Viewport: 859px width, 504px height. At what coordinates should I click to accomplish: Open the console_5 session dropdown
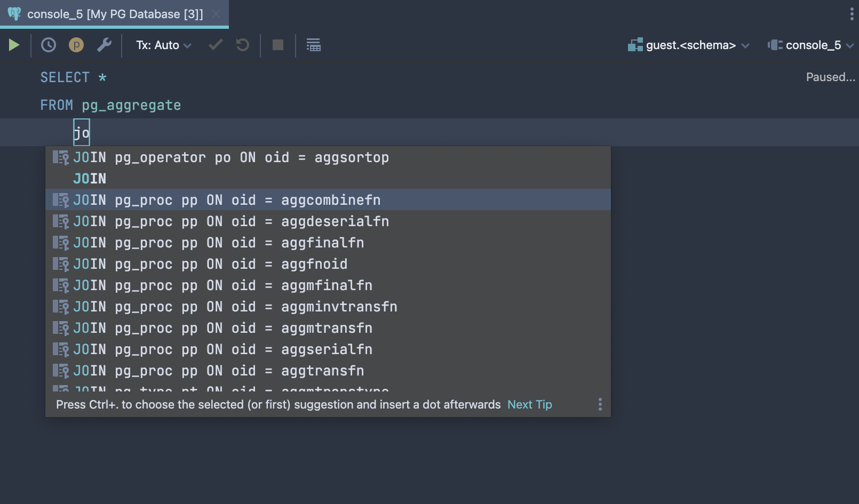[811, 45]
